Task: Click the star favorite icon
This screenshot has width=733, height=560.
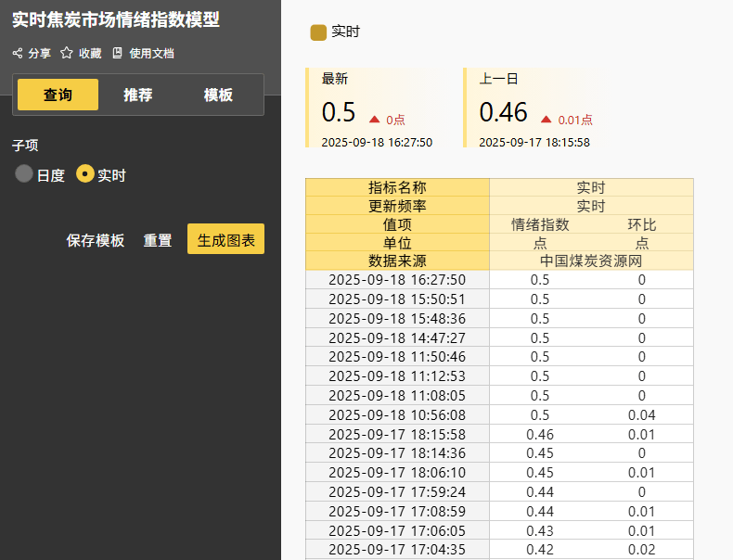Action: tap(67, 53)
